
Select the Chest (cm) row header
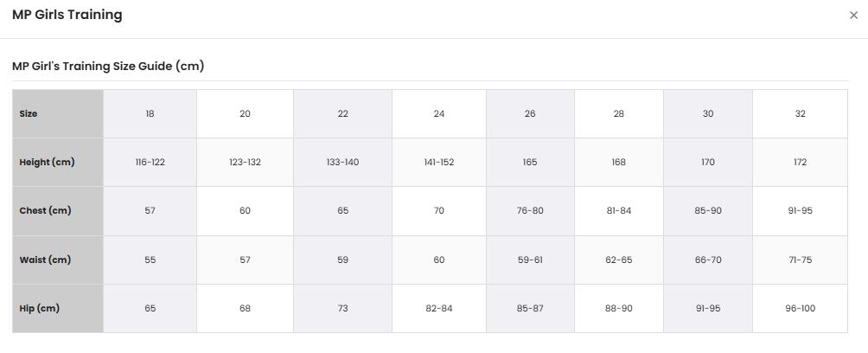click(x=58, y=211)
